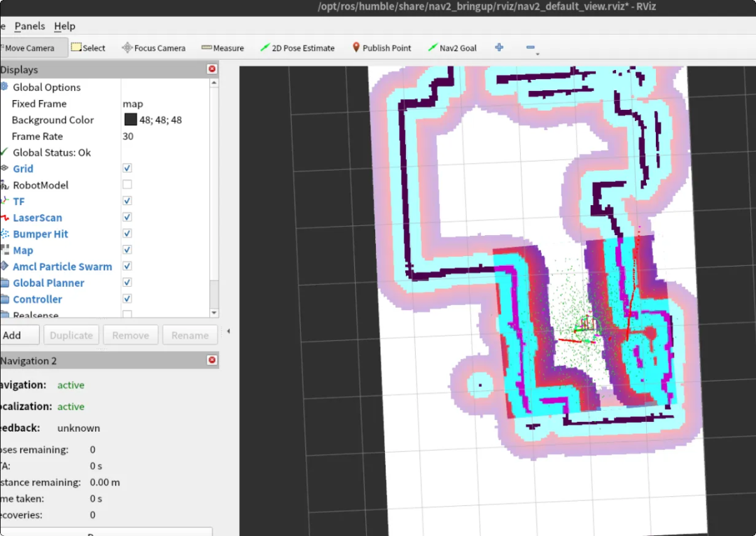Select the 2D Pose Estimate tool
This screenshot has width=756, height=536.
[297, 48]
